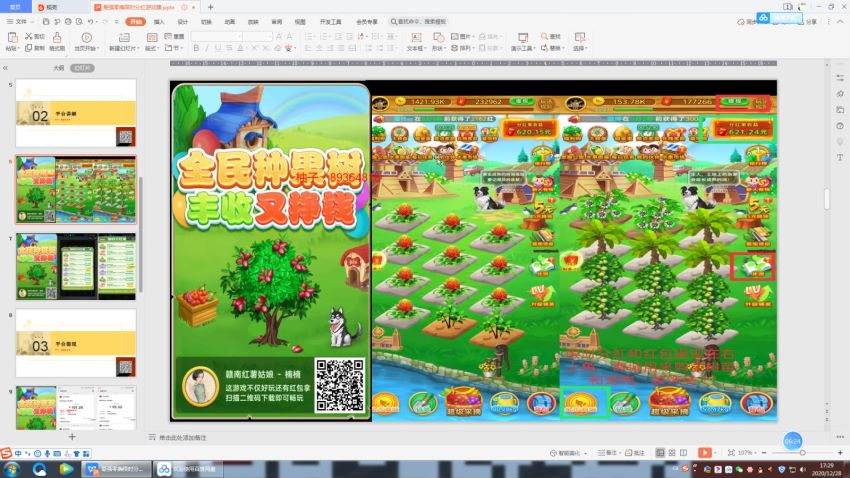Screen dimensions: 850x478
Task: Open the Start ribbon tab
Action: (136, 22)
